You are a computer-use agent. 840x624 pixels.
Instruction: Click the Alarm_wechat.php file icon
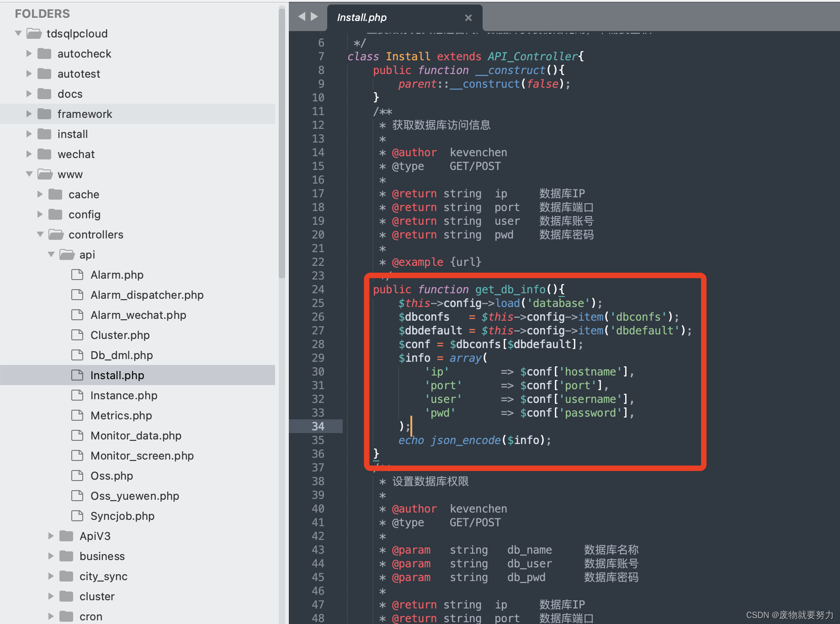click(x=77, y=315)
